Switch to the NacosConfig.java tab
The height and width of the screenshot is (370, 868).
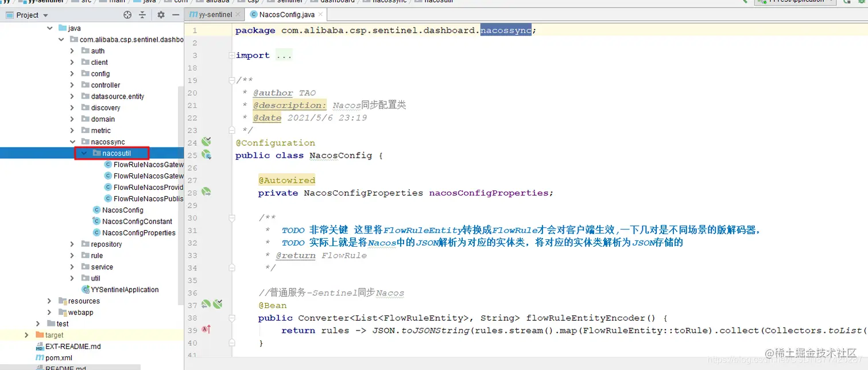click(x=287, y=15)
